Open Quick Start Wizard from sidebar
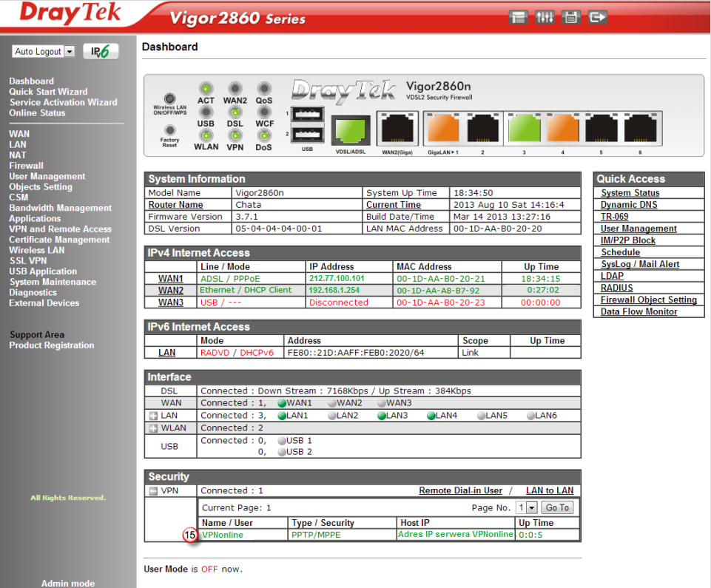711x588 pixels. (49, 92)
